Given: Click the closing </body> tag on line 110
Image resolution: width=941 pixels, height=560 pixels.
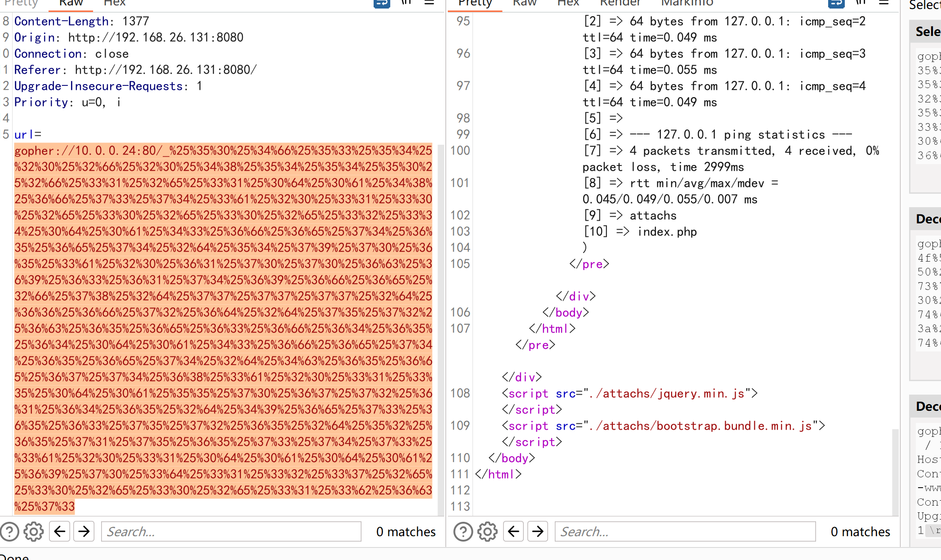Looking at the screenshot, I should (x=512, y=458).
